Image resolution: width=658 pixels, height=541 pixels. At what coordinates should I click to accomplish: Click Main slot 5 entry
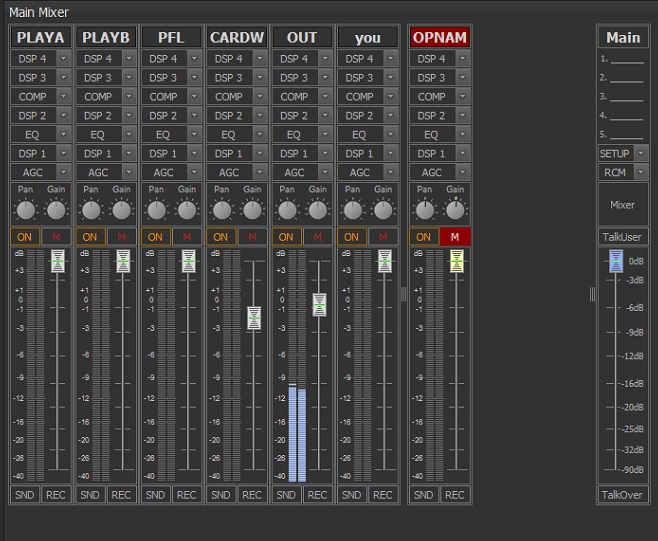coord(623,135)
